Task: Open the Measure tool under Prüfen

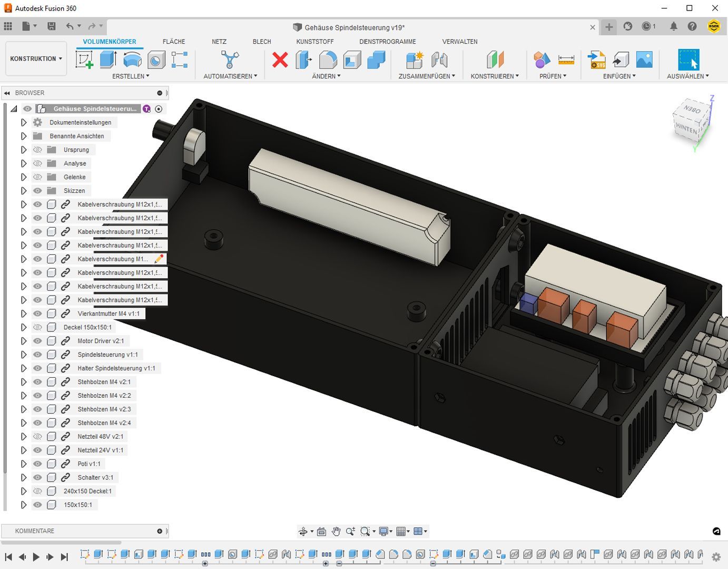Action: pyautogui.click(x=566, y=60)
